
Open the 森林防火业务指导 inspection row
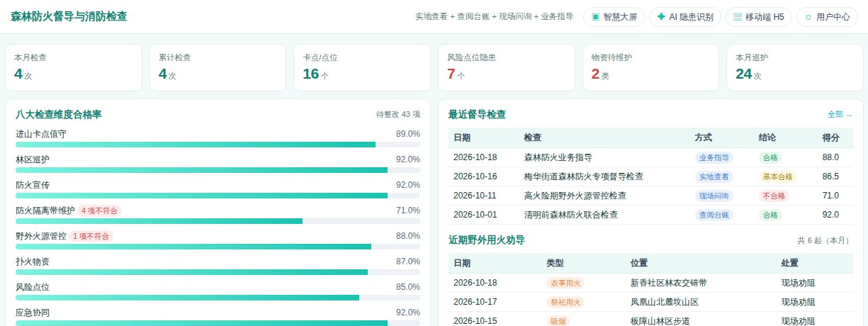tap(650, 157)
